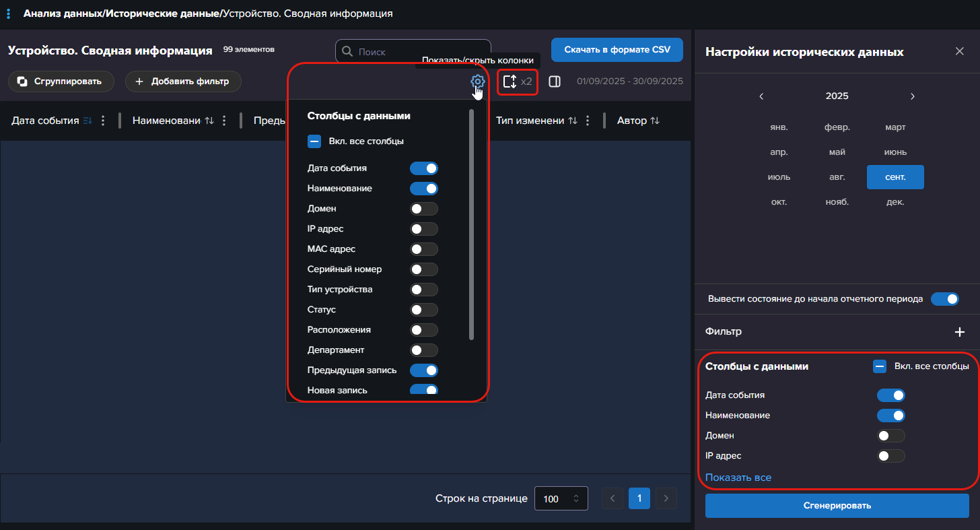
Task: Click the plus icon to add filter in panel
Action: 960,332
